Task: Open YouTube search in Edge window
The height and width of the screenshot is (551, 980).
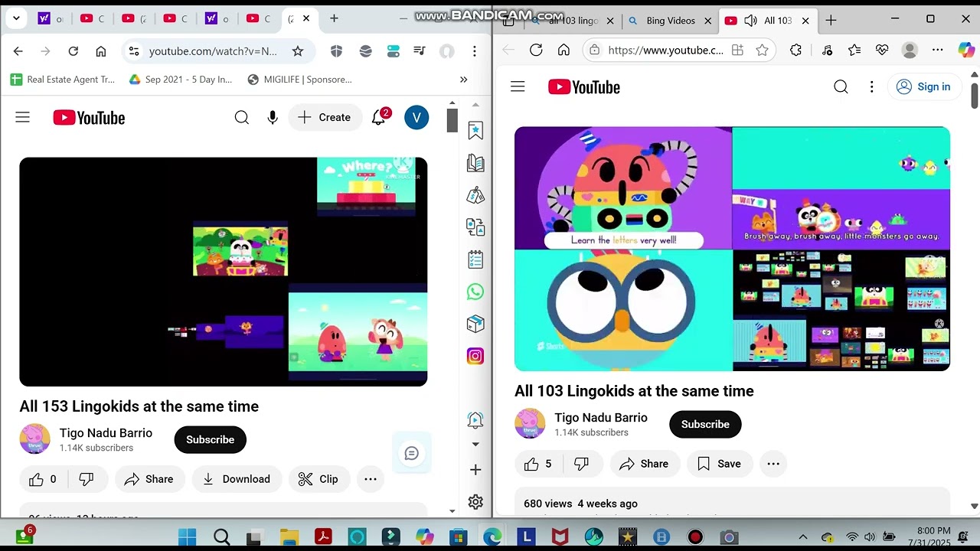Action: pos(841,86)
